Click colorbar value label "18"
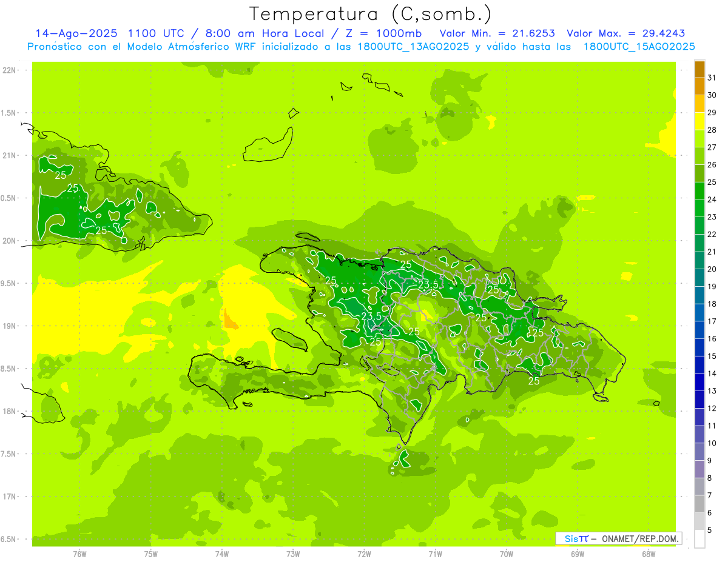 click(712, 304)
